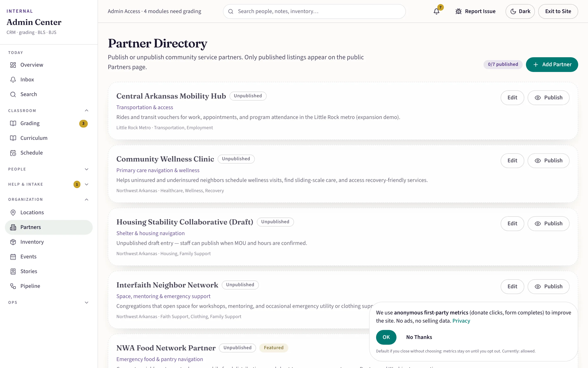Expand the Help & Intake section

click(x=87, y=184)
